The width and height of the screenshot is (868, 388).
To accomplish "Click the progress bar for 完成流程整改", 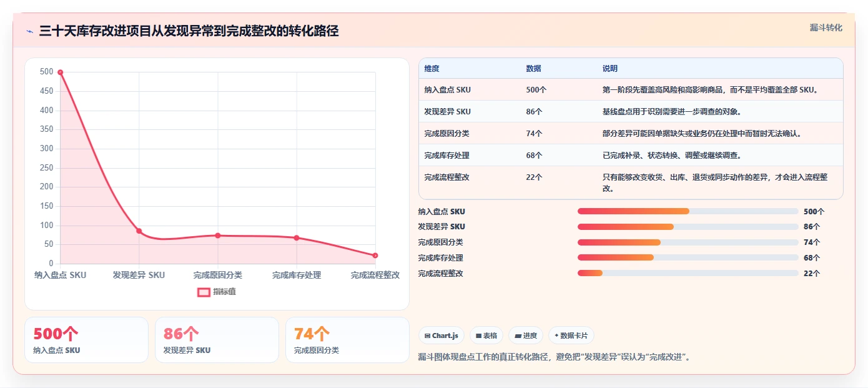I will pos(688,273).
